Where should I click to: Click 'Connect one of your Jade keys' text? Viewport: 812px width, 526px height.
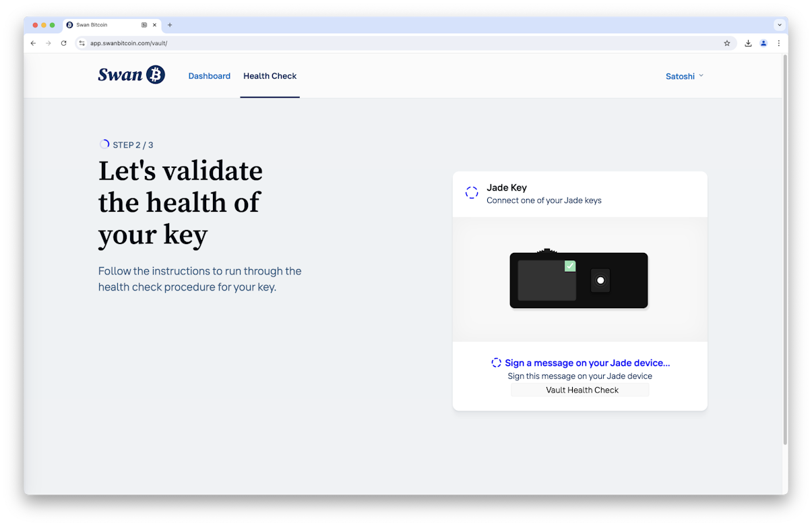[x=544, y=200]
